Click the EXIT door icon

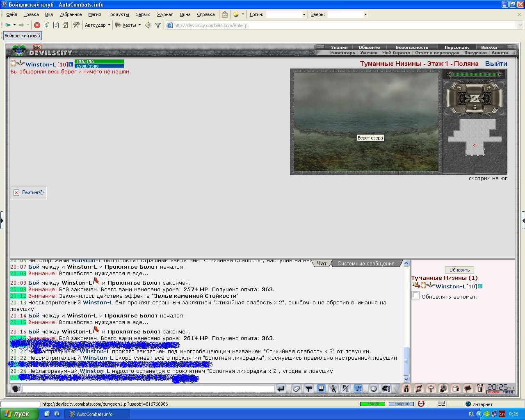tap(480, 388)
